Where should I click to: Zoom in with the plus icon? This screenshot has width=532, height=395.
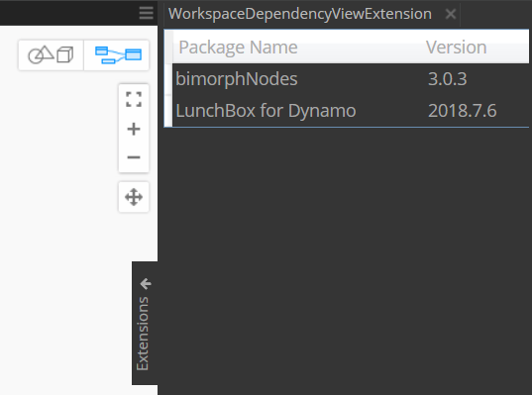click(x=134, y=129)
